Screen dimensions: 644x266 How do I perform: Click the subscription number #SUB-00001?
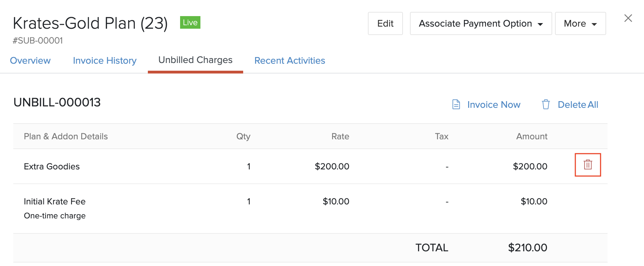pyautogui.click(x=37, y=41)
